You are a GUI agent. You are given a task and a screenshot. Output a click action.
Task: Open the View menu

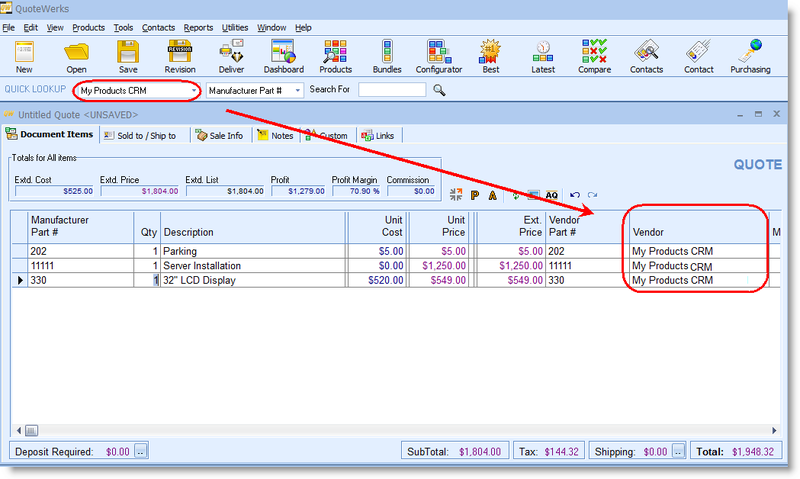coord(55,28)
